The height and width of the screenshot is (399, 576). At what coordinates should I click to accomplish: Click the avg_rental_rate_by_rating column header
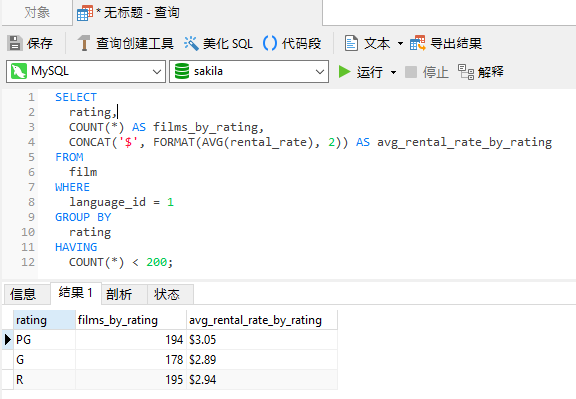pos(262,320)
